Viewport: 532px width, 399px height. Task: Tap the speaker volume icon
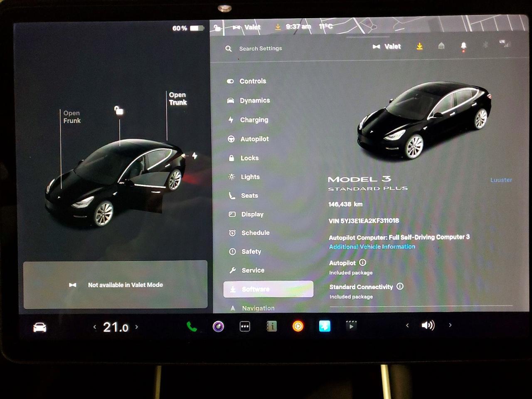428,325
